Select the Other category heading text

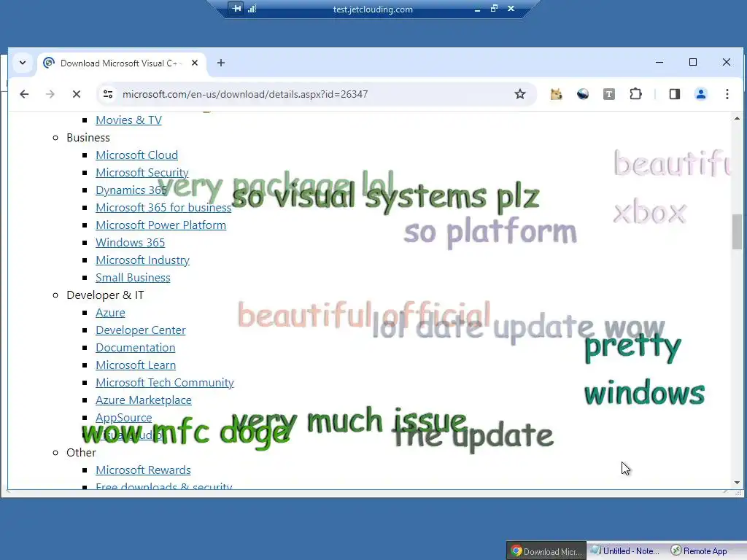[81, 453]
